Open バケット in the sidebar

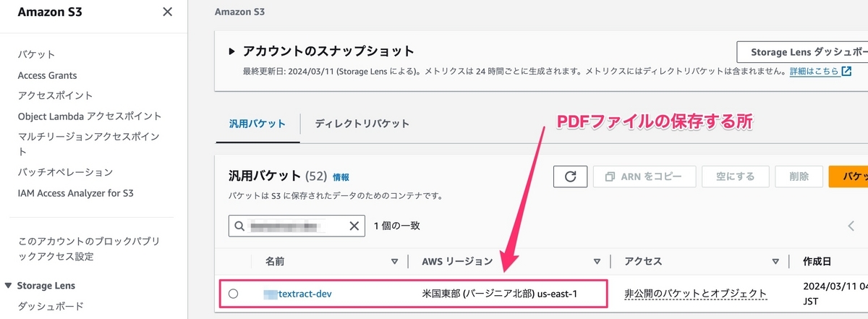pos(36,55)
